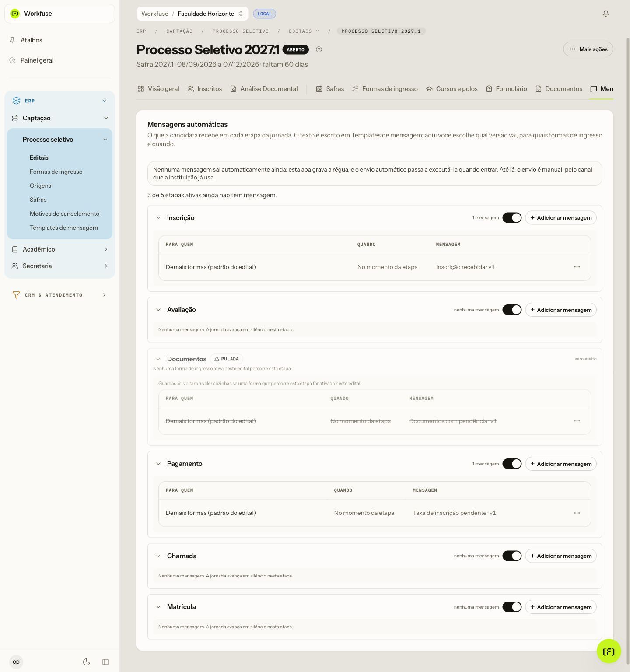This screenshot has height=672, width=630.
Task: Click the CRM & Atendimento funnel icon
Action: coord(16,295)
